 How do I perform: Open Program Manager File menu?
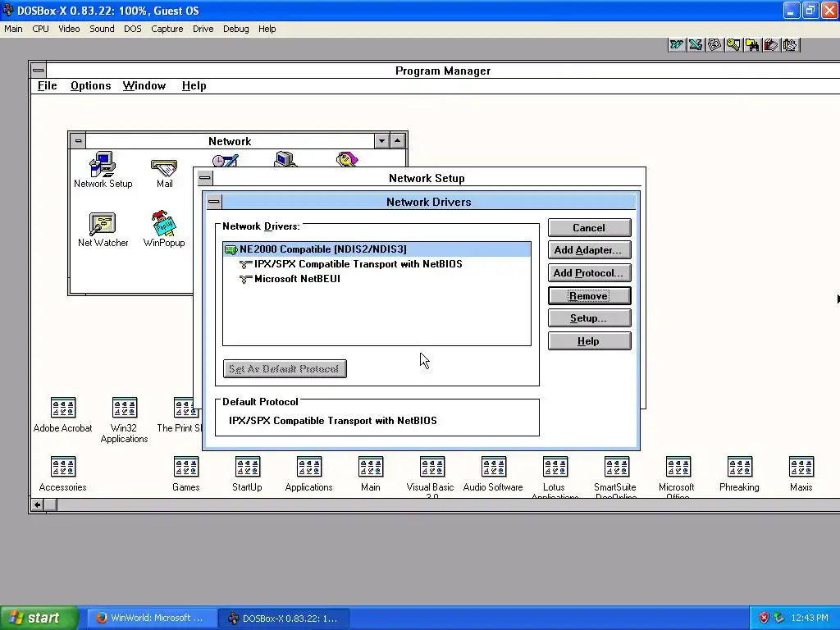(x=47, y=85)
